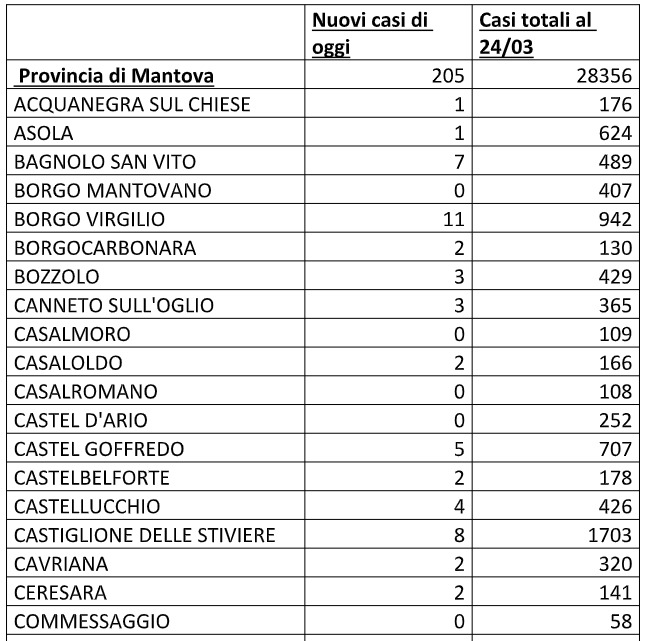Select the CASTELBELFORTE total 178
Viewport: 647px width, 641px height.
(615, 478)
